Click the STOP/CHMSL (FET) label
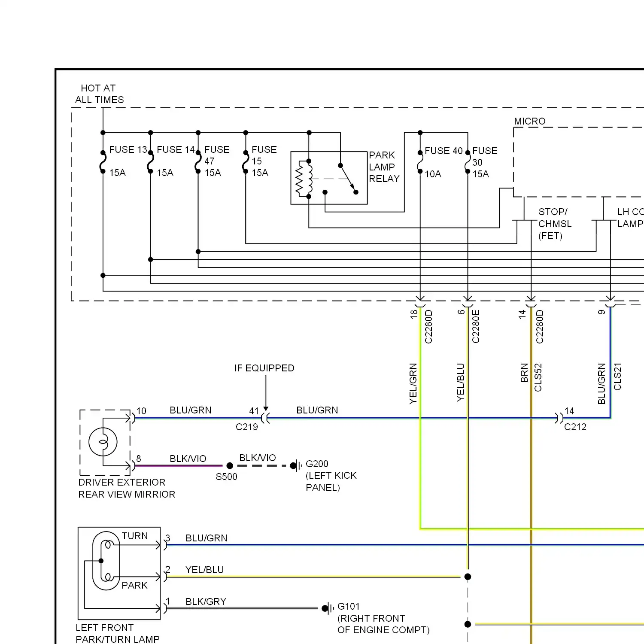 [555, 224]
